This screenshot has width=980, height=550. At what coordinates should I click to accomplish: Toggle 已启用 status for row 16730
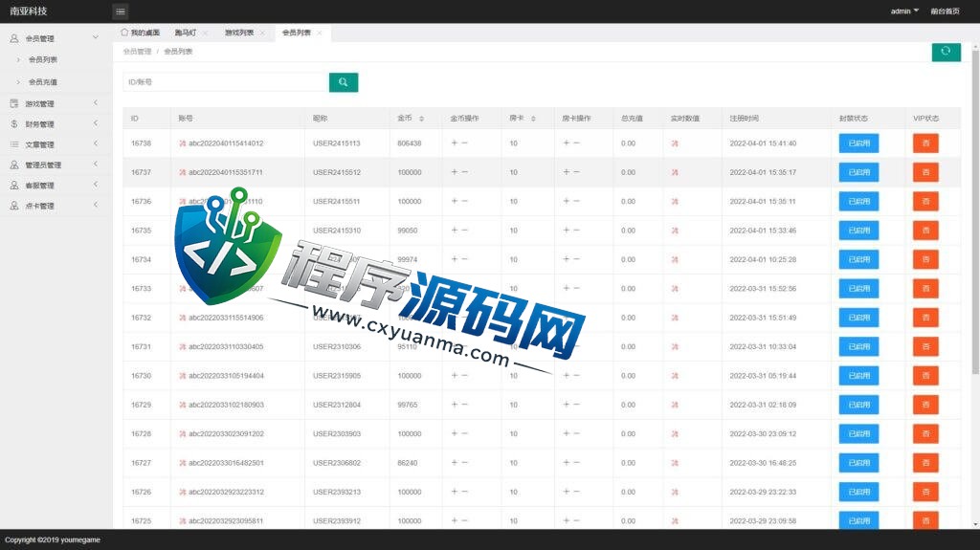point(858,376)
